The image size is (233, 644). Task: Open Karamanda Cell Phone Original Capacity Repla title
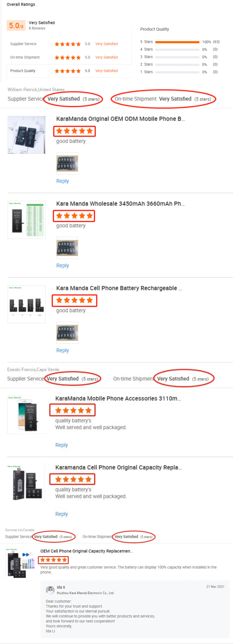pos(118,468)
